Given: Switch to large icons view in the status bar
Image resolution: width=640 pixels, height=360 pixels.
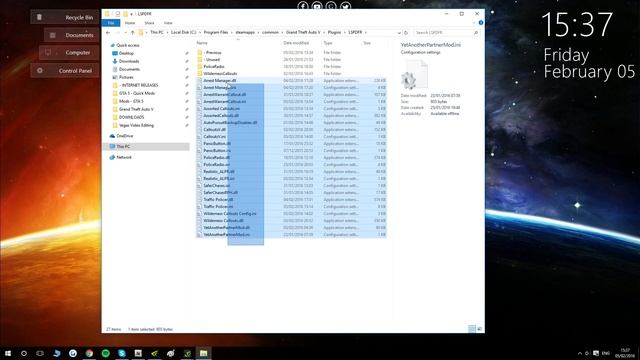Looking at the screenshot, I should pyautogui.click(x=480, y=329).
